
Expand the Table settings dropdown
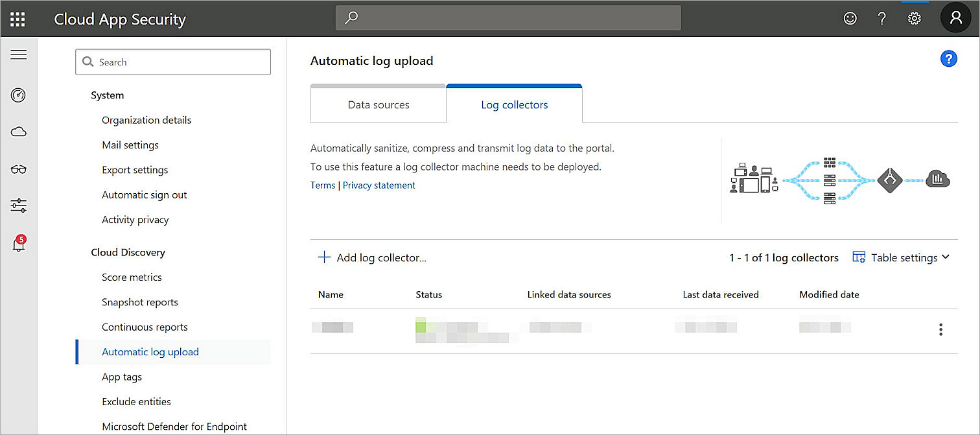tap(902, 257)
